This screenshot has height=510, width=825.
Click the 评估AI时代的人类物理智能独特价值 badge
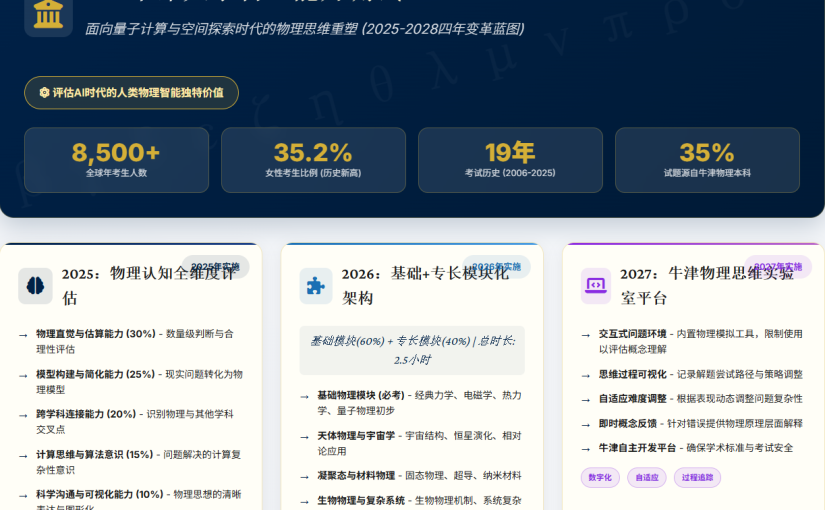point(132,93)
